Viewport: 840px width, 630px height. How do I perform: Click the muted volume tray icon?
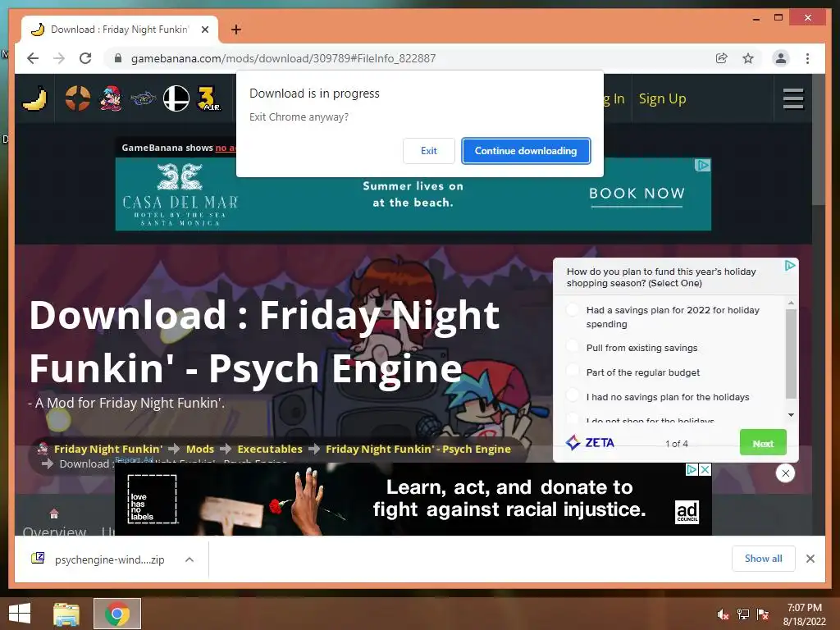(x=723, y=614)
